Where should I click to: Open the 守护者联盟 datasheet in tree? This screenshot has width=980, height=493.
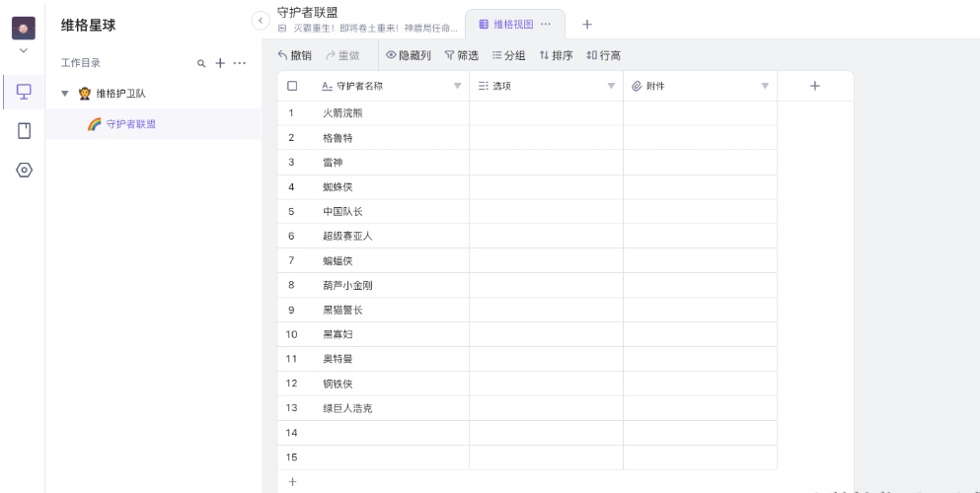[153, 124]
